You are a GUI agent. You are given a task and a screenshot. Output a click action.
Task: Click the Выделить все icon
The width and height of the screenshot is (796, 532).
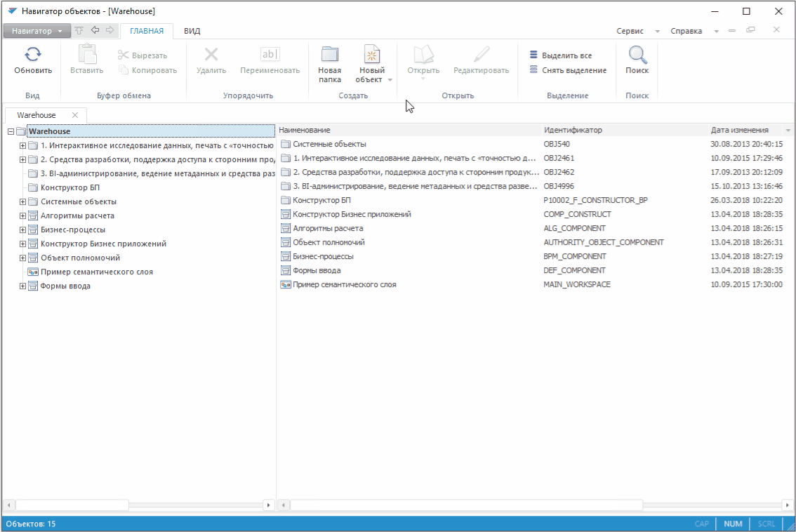(533, 54)
